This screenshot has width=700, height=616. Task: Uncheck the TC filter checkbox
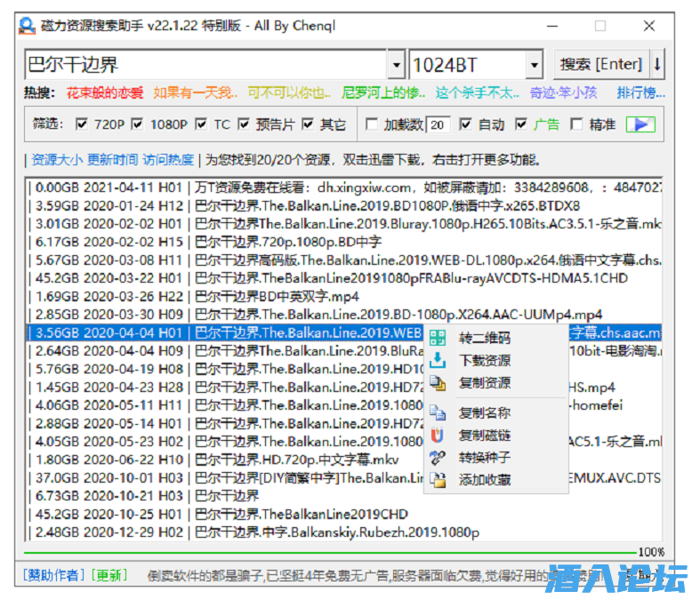[201, 124]
